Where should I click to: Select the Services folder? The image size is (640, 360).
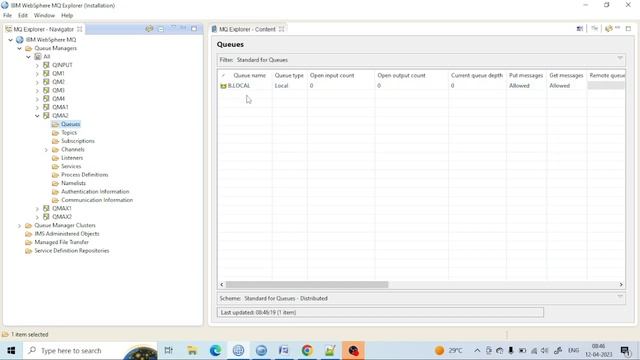click(x=71, y=166)
